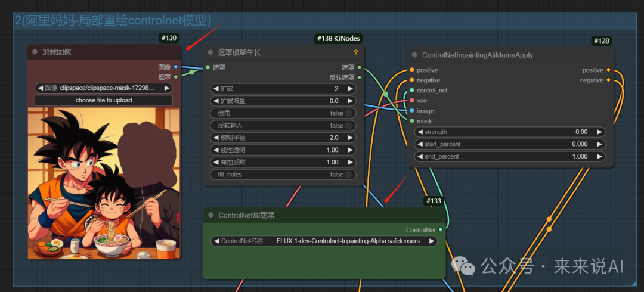Click the negative input socket on AliMamaApply node
Image resolution: width=644 pixels, height=292 pixels.
click(412, 80)
